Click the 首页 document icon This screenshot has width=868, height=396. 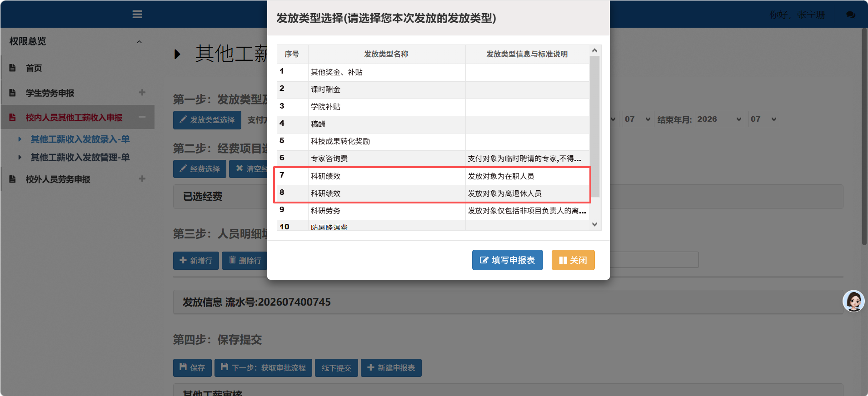tap(13, 68)
